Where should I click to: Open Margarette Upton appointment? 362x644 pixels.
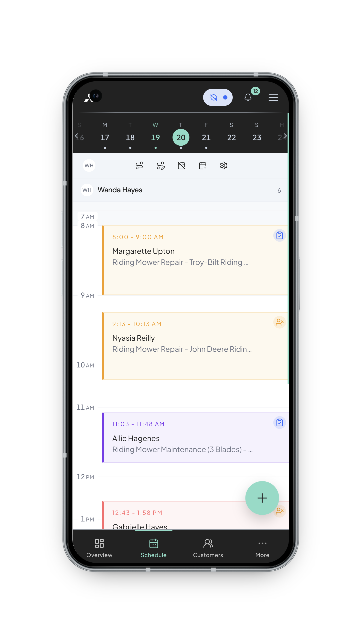tap(195, 260)
